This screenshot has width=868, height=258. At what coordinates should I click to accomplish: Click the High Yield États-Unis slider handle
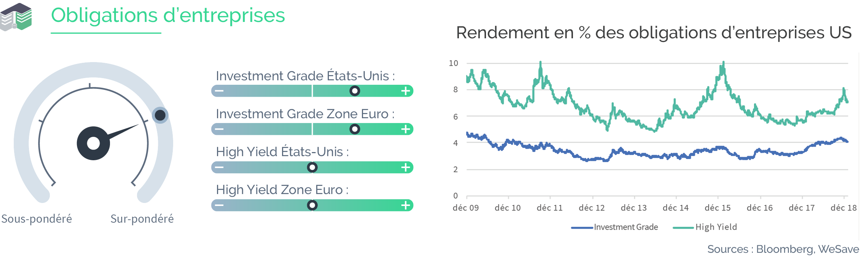312,167
